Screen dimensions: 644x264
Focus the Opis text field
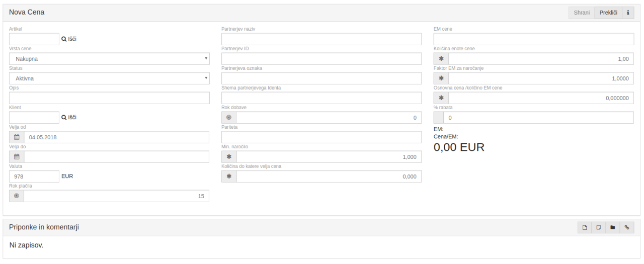(x=109, y=98)
